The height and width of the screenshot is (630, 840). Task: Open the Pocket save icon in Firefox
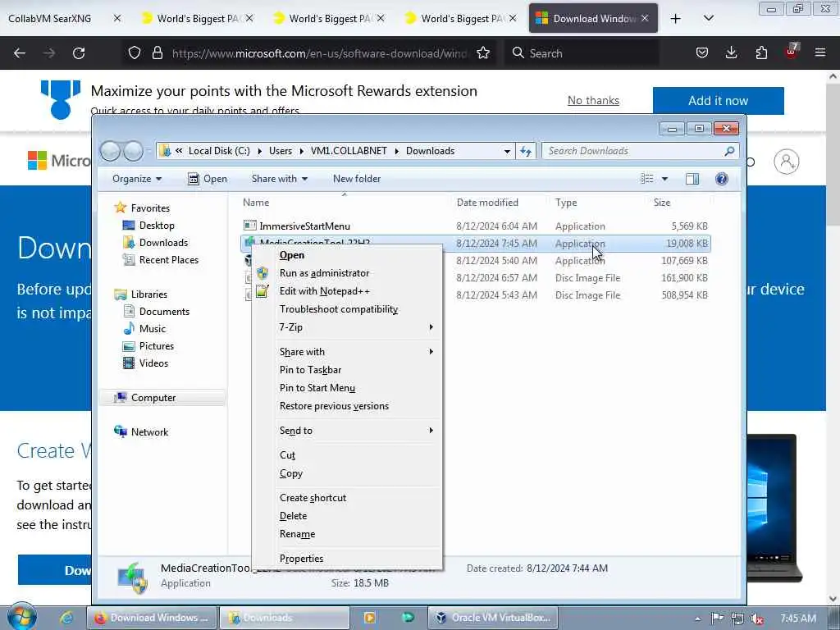702,52
